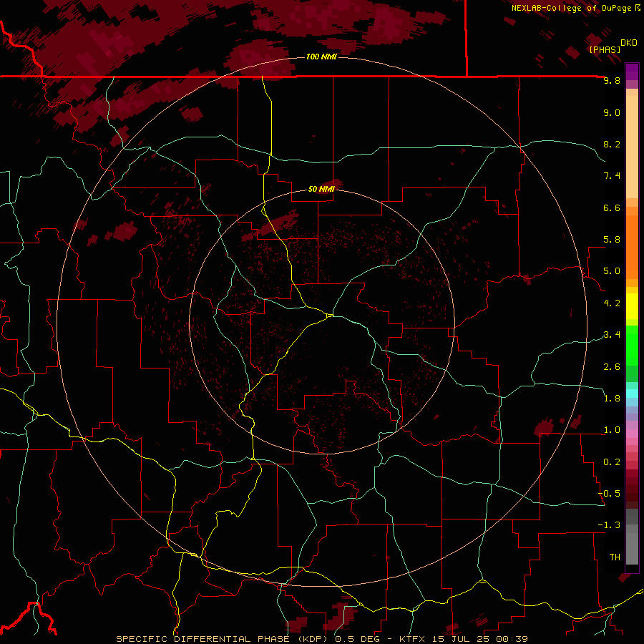Click the -0.5 legend value

coord(609,494)
